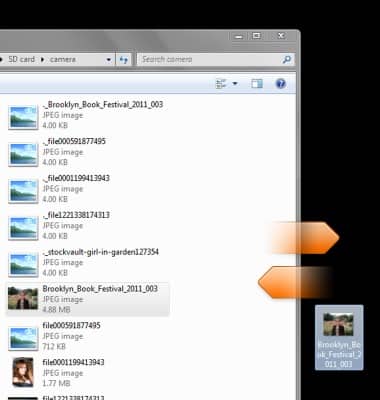Viewport: 380px width, 400px height.
Task: Maximize the Explorer window
Action: pyautogui.click(x=256, y=36)
